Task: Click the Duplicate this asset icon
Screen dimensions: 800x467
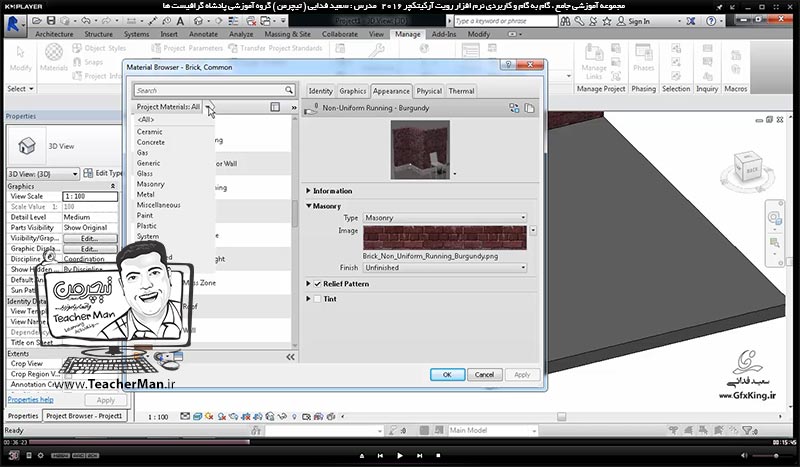Action: click(530, 108)
